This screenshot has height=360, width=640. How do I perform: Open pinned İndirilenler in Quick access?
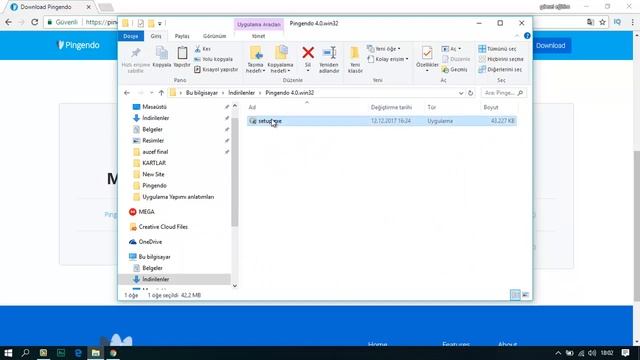click(x=156, y=118)
